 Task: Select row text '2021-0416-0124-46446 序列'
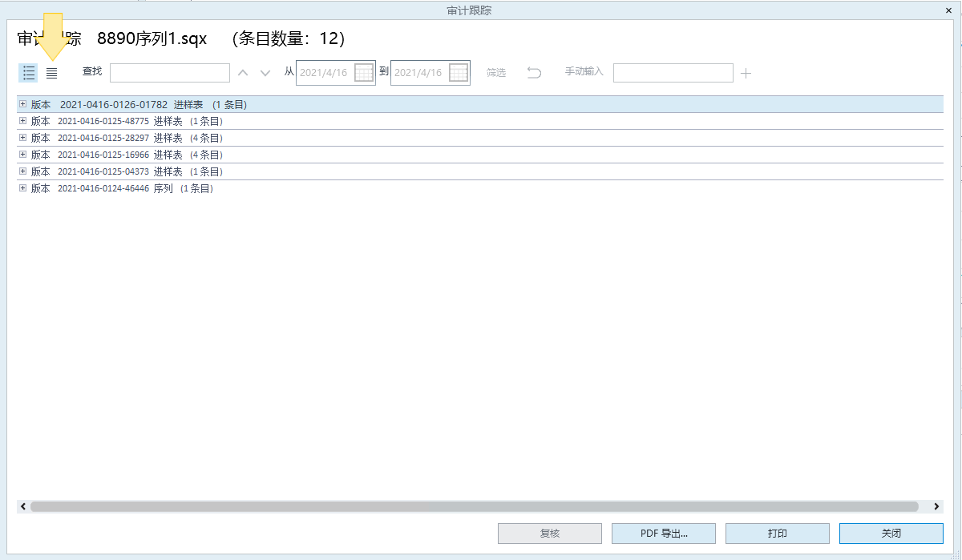click(x=115, y=189)
